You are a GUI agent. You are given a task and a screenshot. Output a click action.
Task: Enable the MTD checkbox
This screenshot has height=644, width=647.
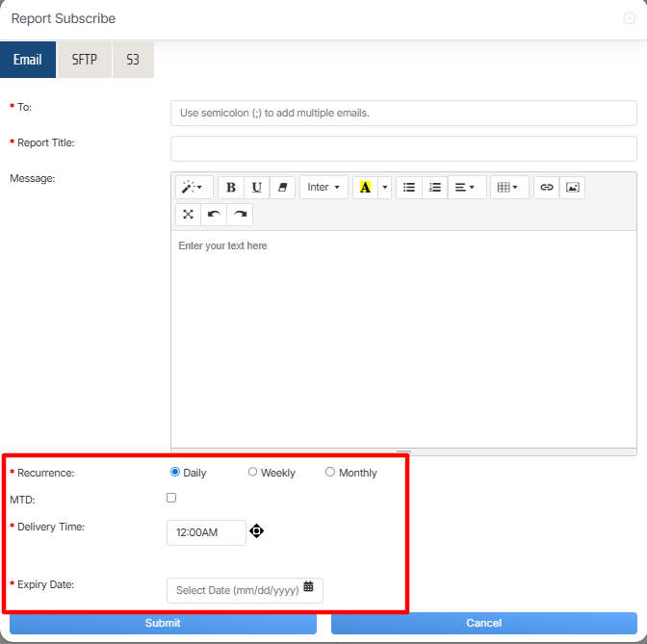(171, 498)
